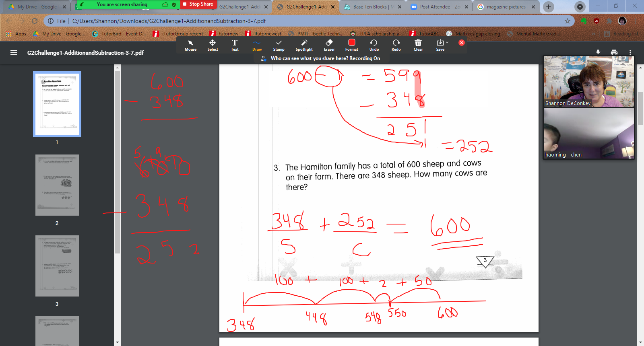Clear all annotations with trash icon
Viewport: 644px width, 346px height.
tap(418, 45)
